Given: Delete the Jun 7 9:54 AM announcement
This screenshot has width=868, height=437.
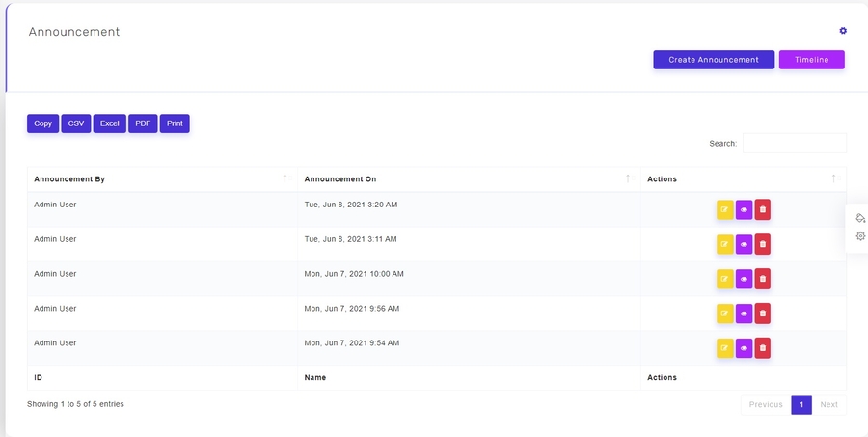Looking at the screenshot, I should (x=762, y=347).
